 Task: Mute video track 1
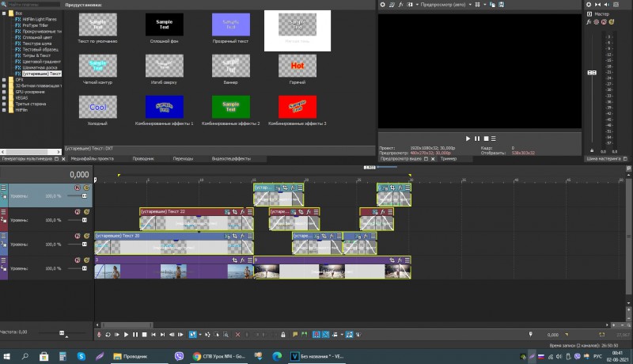click(78, 188)
